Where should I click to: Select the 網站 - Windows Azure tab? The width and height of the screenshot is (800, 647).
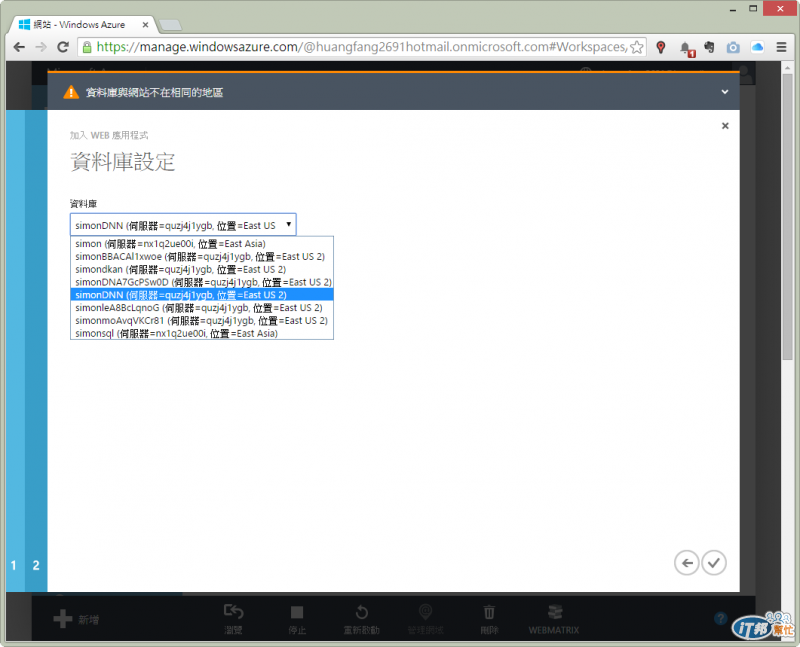pos(82,24)
